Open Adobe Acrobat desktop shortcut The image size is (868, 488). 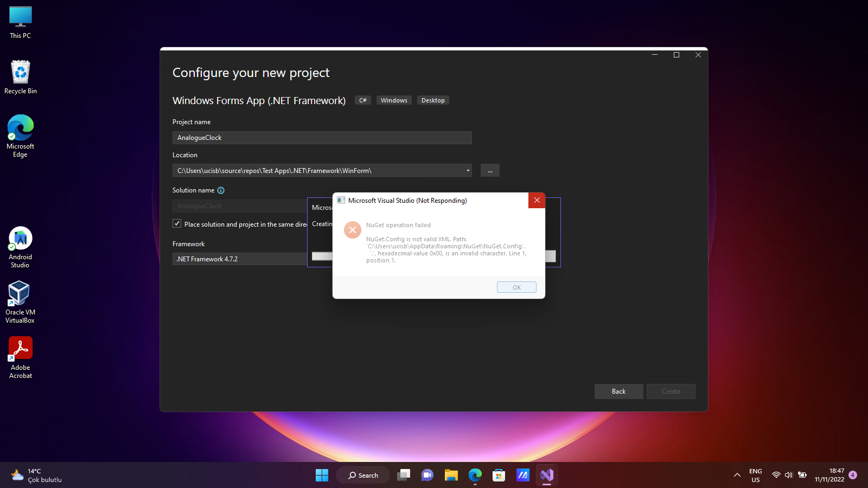coord(21,357)
